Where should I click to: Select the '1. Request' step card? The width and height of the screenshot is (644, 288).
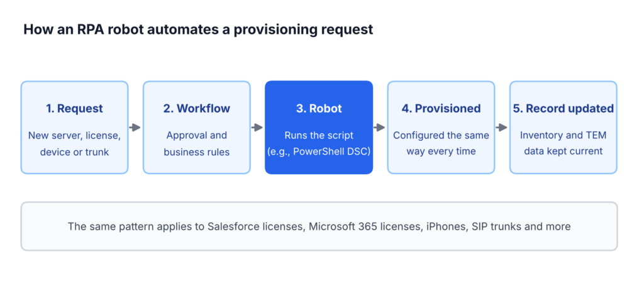click(74, 128)
